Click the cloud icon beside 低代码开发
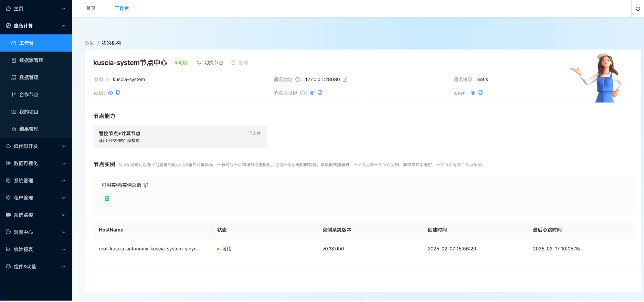 pyautogui.click(x=8, y=146)
